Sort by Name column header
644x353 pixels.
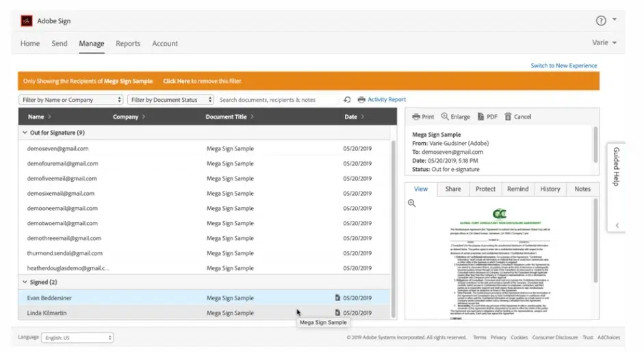pyautogui.click(x=40, y=116)
